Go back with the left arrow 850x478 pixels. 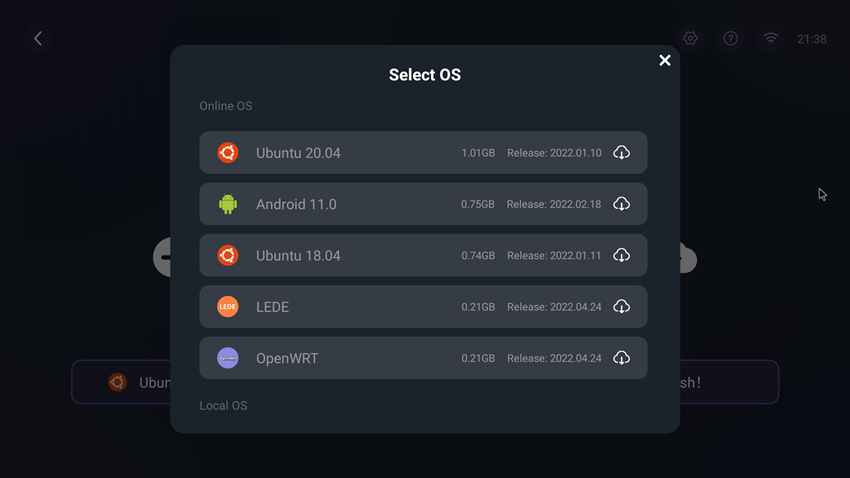click(x=38, y=38)
